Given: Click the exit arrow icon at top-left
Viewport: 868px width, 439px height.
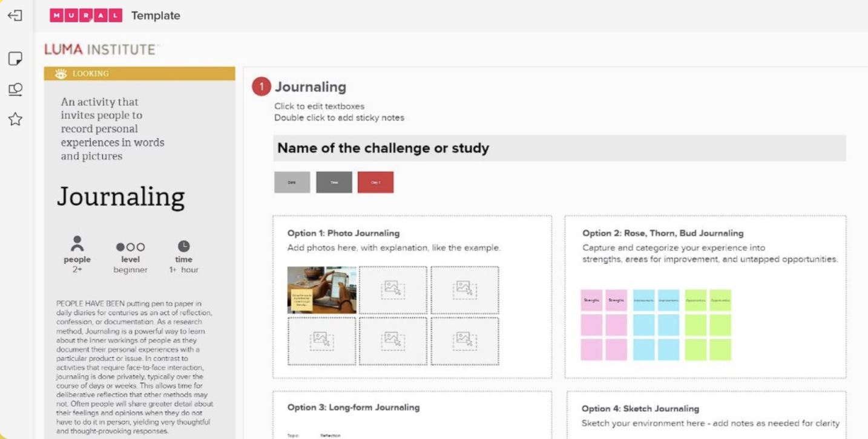Looking at the screenshot, I should 15,16.
